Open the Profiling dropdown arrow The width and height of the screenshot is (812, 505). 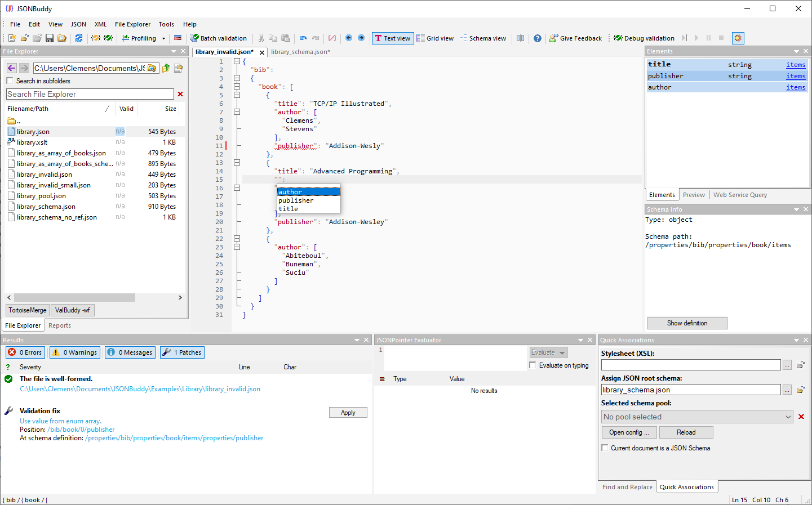point(164,38)
